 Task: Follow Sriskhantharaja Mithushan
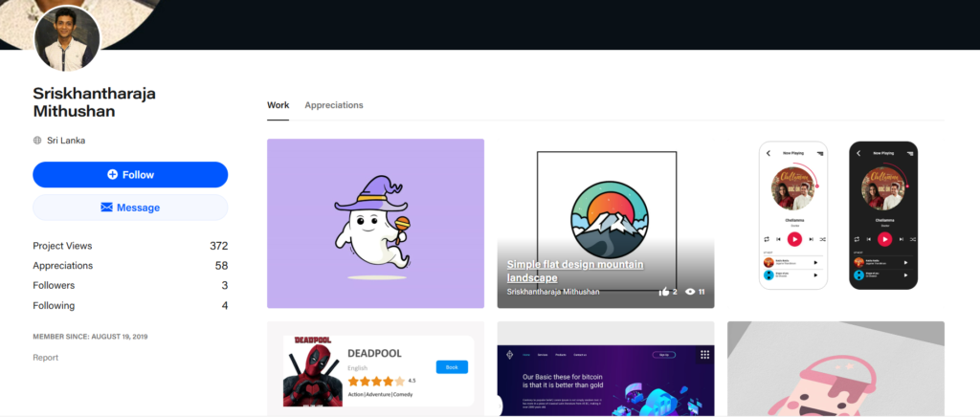130,175
